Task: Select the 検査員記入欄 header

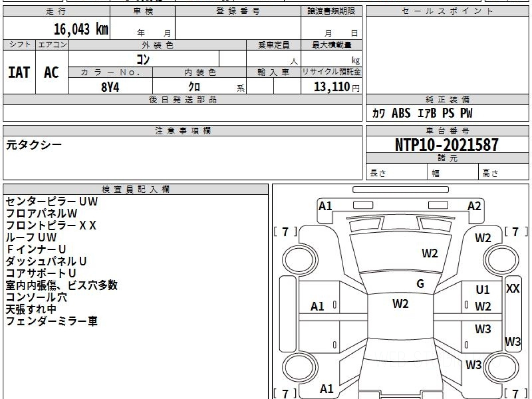Action: pos(136,189)
